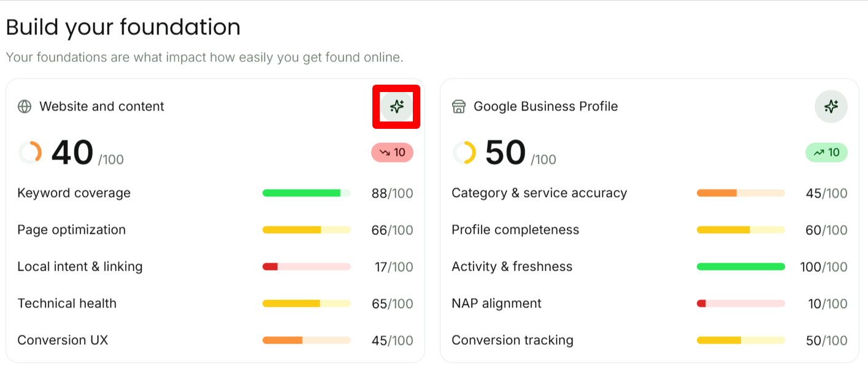Click the Website and content card title
This screenshot has height=370, width=868.
tap(102, 107)
